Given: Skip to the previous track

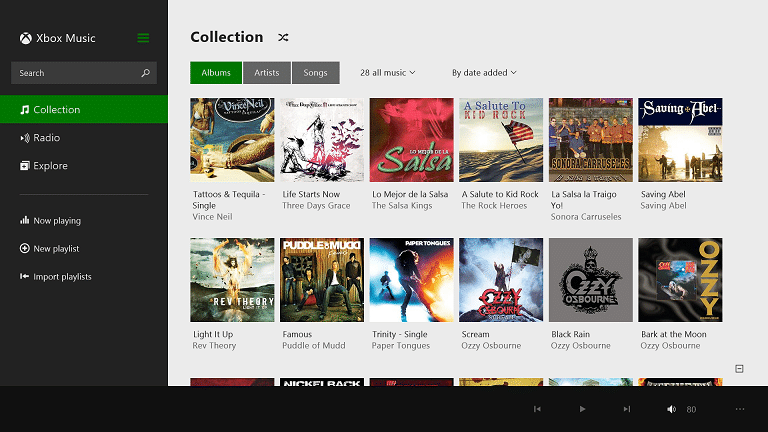Looking at the screenshot, I should [x=537, y=409].
